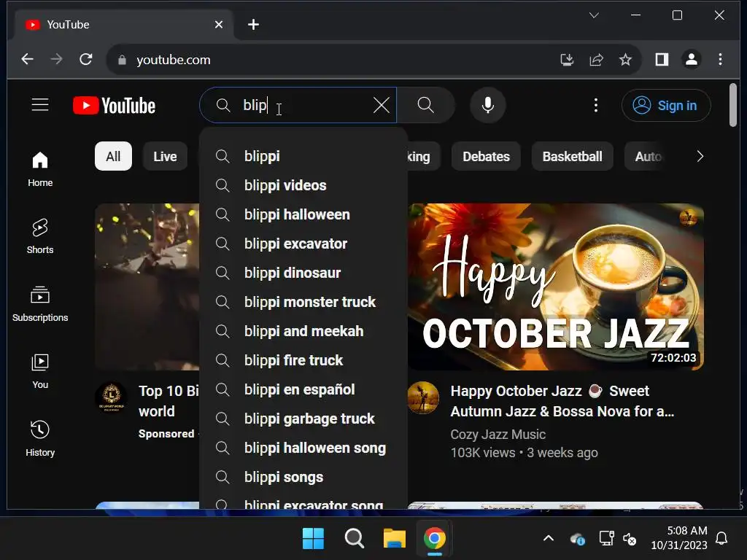Image resolution: width=747 pixels, height=560 pixels.
Task: Open the YouTube hamburger guide menu
Action: (x=40, y=105)
